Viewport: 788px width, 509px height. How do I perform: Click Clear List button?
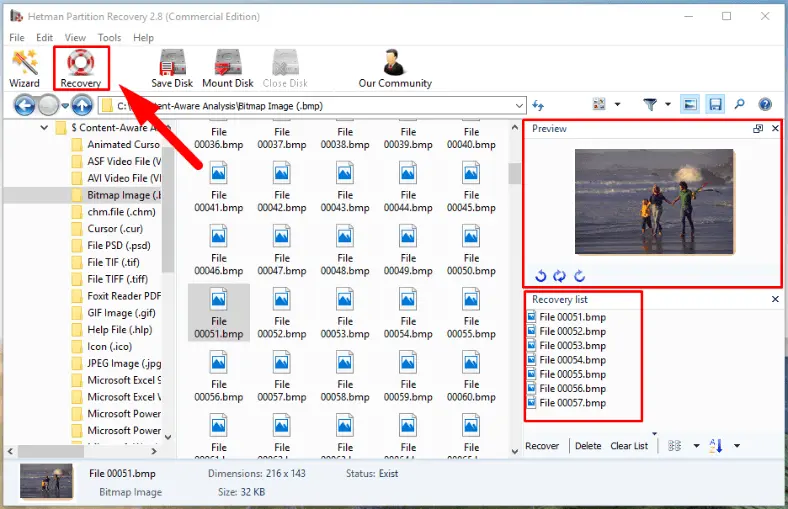(x=629, y=446)
